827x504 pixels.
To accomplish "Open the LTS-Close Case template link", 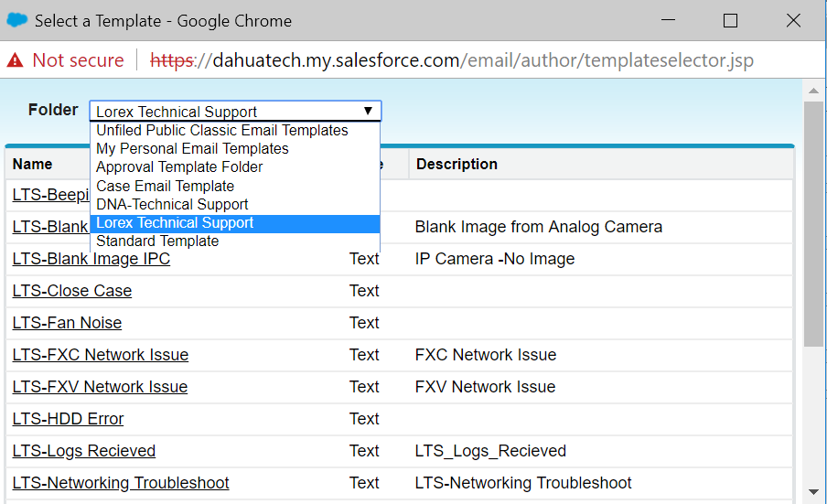I will pyautogui.click(x=71, y=291).
